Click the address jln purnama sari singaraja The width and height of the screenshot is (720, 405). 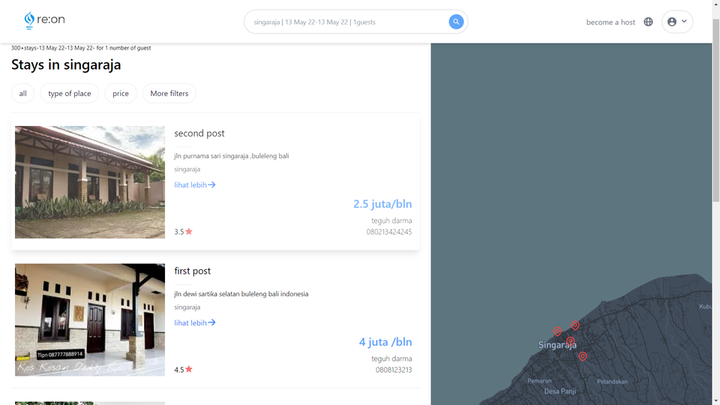pyautogui.click(x=231, y=156)
